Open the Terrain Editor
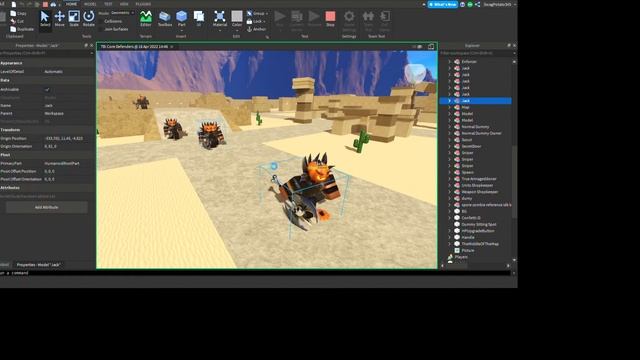The image size is (640, 360). [x=146, y=19]
